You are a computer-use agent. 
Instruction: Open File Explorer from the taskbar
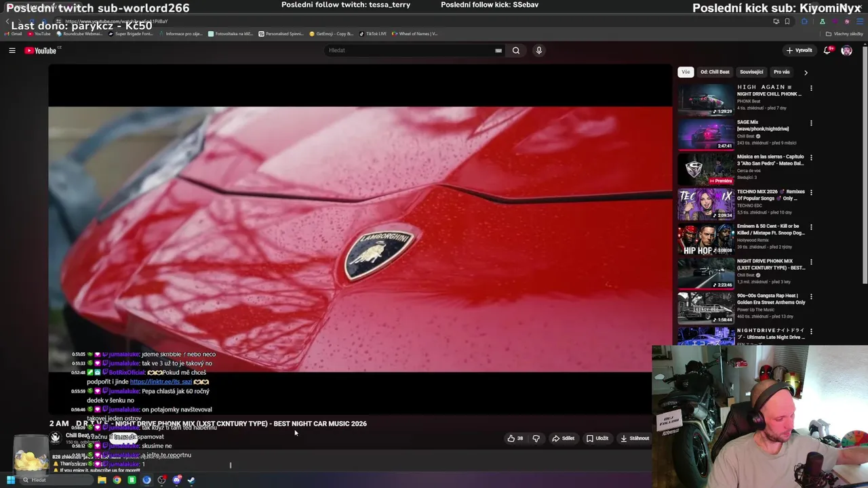point(102,480)
